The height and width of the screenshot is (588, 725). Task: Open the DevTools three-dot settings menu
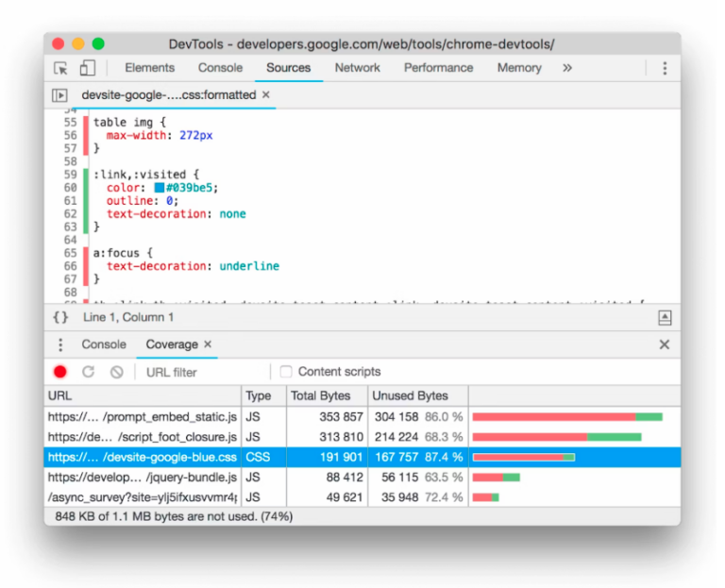(x=665, y=68)
